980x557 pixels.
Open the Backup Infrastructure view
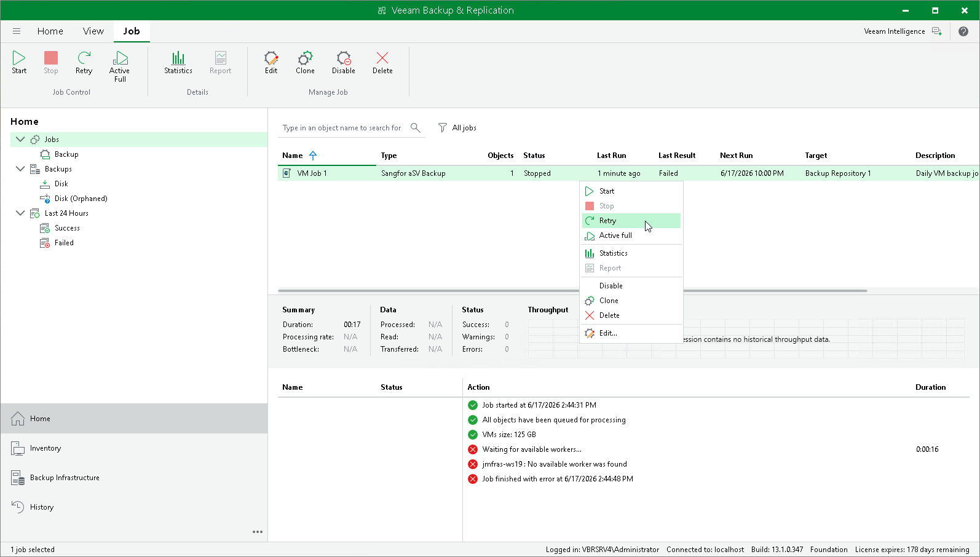click(134, 478)
